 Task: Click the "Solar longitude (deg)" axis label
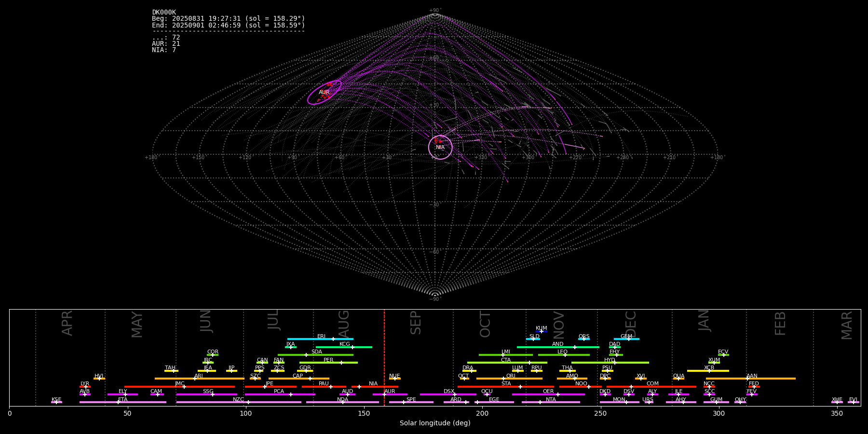[x=435, y=423]
